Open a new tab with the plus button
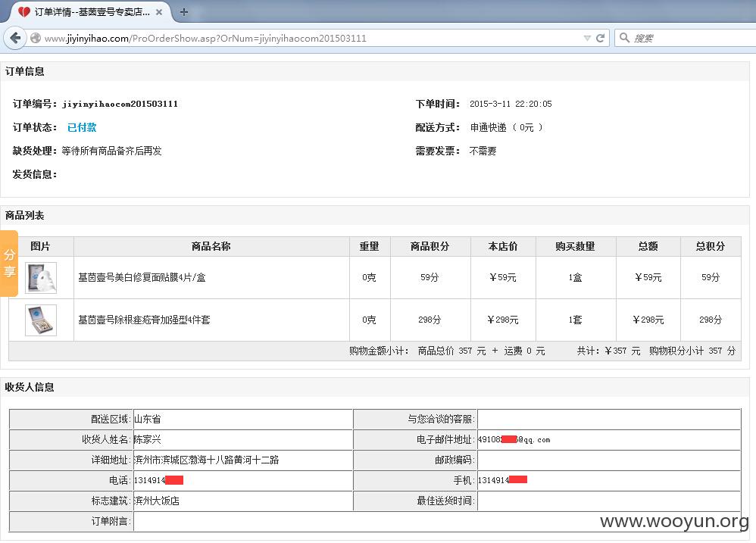This screenshot has height=543, width=756. tap(183, 12)
